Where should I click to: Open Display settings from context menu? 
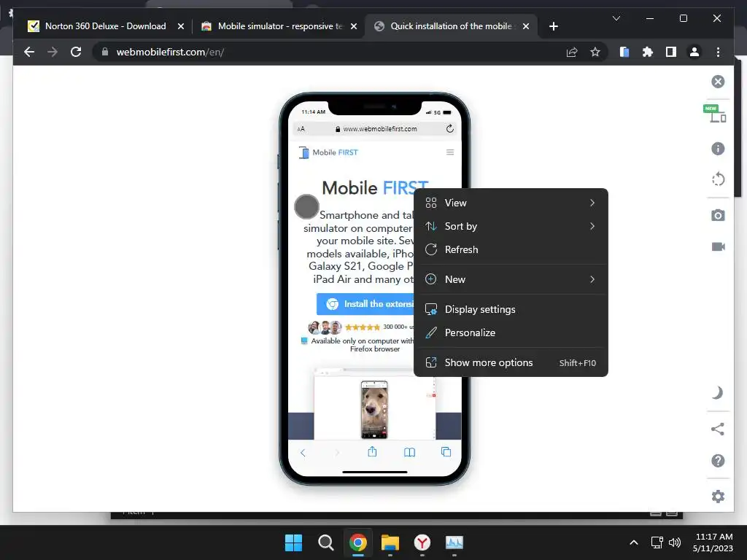click(511, 309)
